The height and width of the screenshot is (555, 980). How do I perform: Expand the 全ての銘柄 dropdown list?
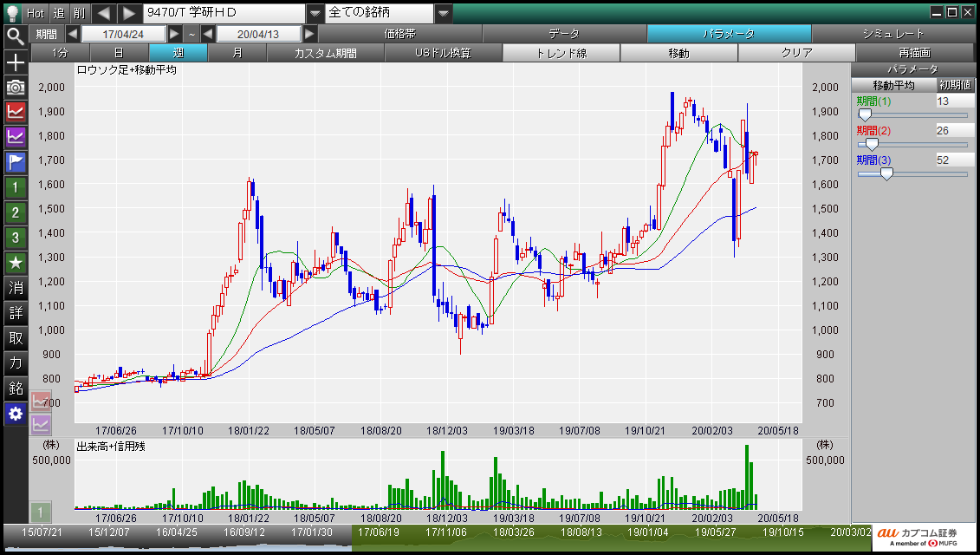point(443,13)
